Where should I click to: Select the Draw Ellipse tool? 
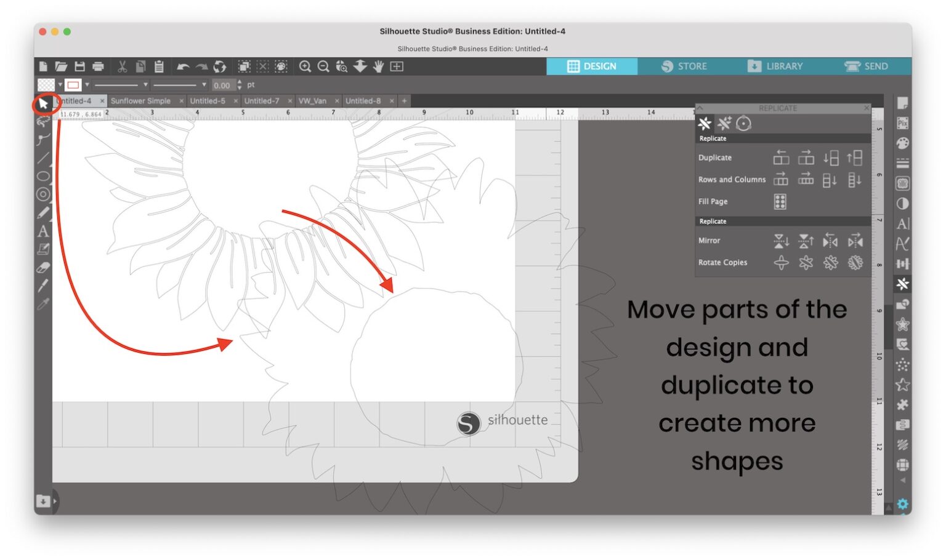43,177
